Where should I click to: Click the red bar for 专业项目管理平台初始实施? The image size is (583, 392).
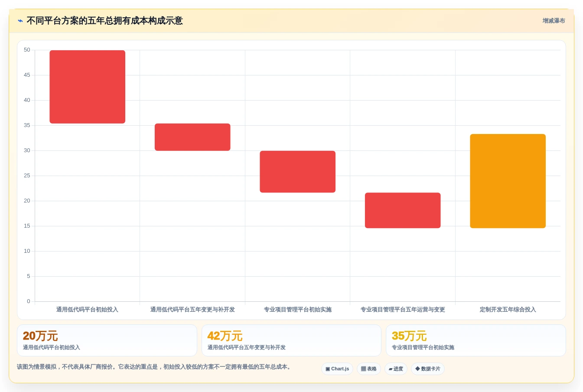298,172
